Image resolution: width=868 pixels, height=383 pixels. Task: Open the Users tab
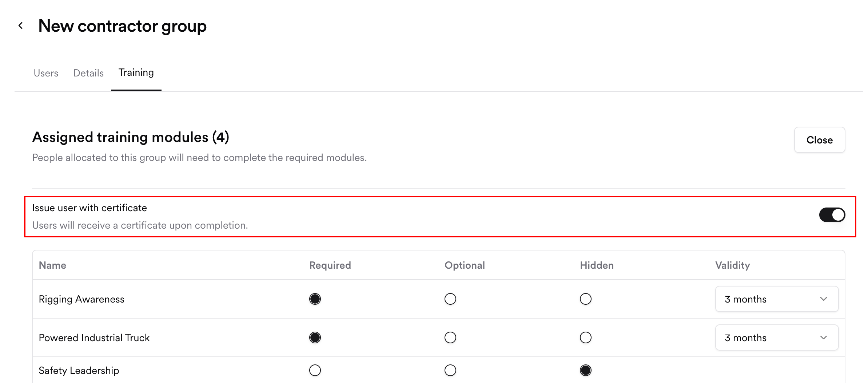point(46,73)
